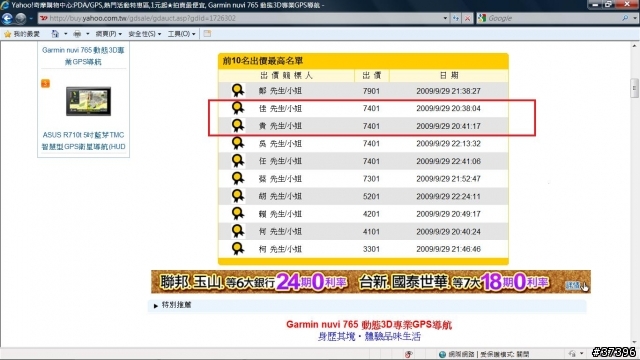The image size is (640, 360).
Task: Click medal icon in 20:38:04 row
Action: click(238, 108)
